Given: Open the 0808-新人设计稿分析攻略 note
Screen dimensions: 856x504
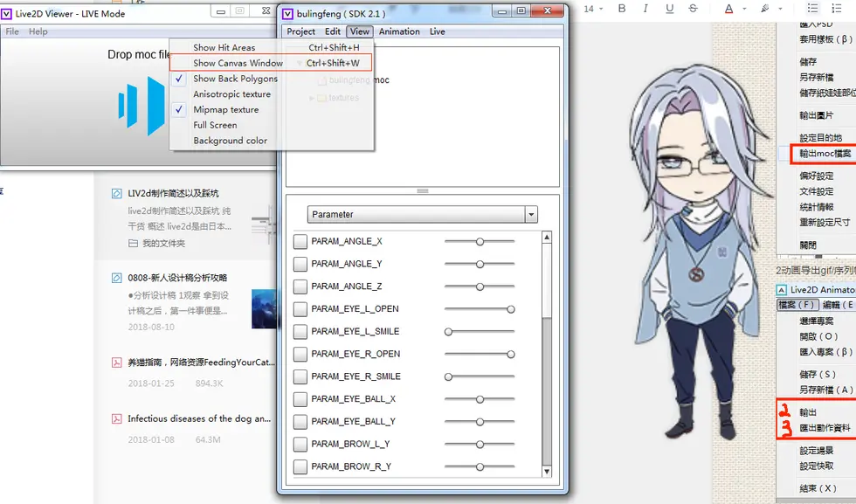Looking at the screenshot, I should (177, 278).
